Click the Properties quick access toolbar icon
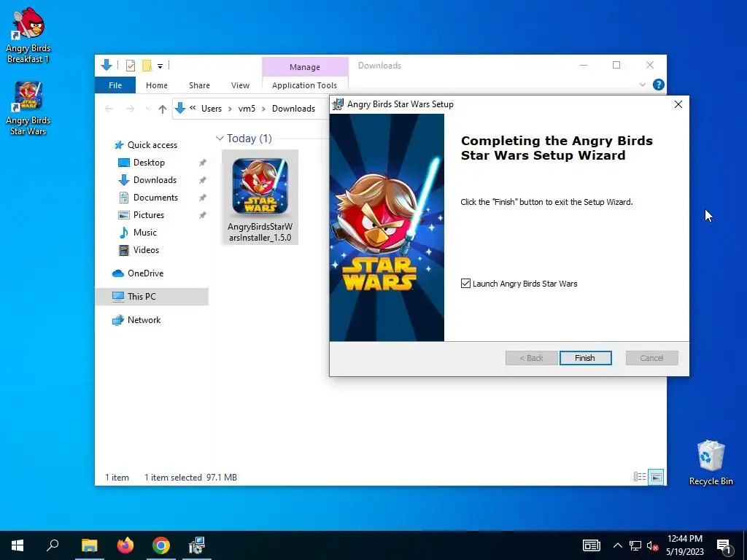Image resolution: width=747 pixels, height=560 pixels. tap(130, 66)
